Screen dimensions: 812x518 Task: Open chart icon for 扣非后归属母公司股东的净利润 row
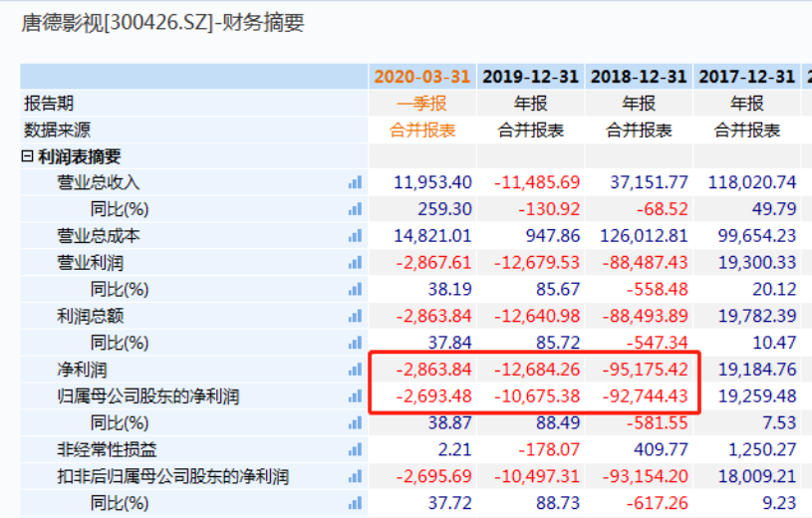click(356, 476)
